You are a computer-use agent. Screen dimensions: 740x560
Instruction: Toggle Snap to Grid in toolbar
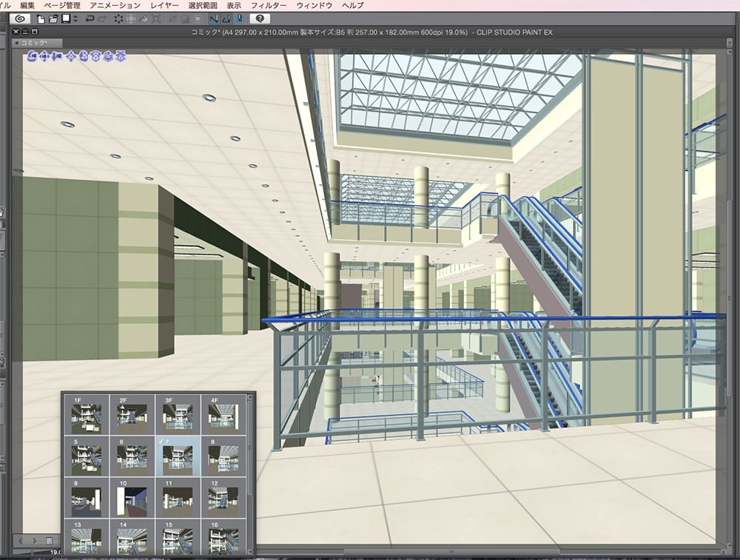239,18
